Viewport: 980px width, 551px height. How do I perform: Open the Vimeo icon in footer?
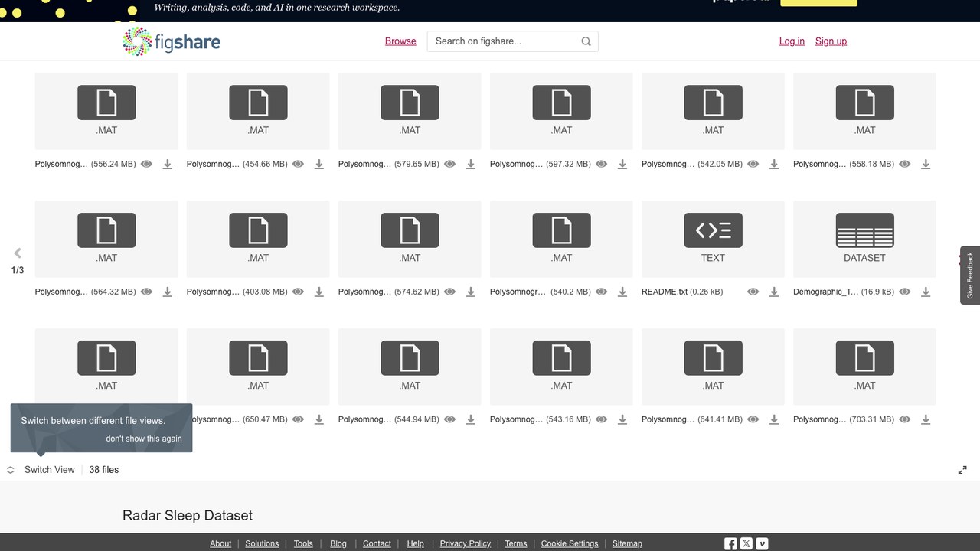(762, 543)
